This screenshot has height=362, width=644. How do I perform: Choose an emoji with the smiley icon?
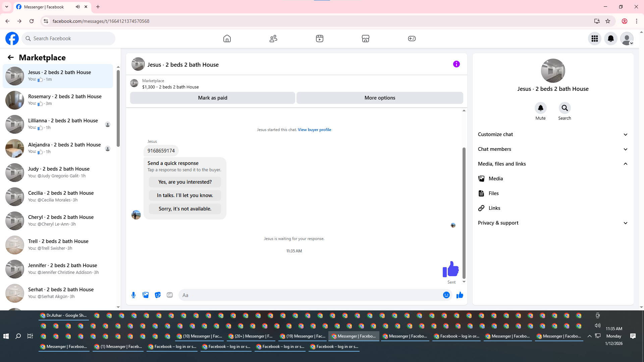446,295
